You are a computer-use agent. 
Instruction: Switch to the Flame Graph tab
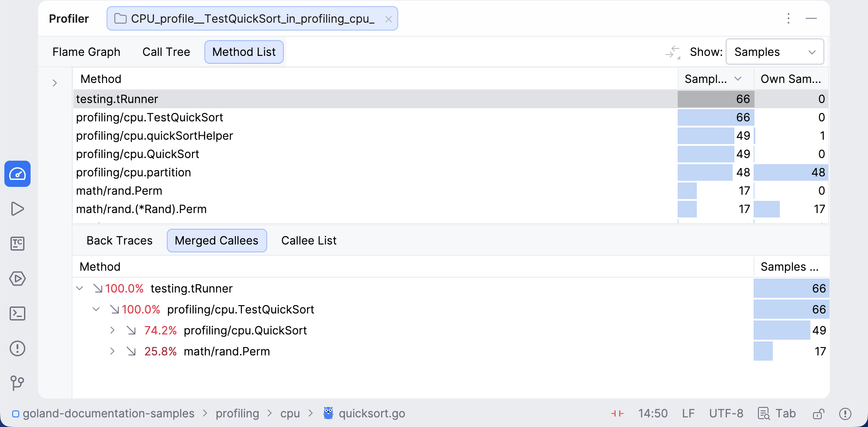86,52
